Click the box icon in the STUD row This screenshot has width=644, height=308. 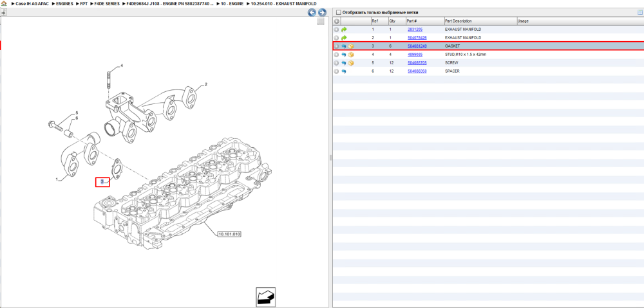(351, 55)
